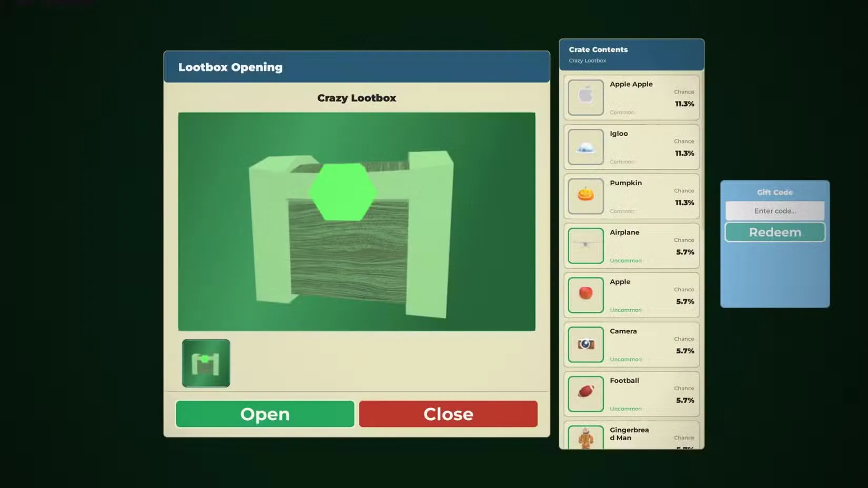Click the Igloo item icon
868x488 pixels.
coord(586,147)
